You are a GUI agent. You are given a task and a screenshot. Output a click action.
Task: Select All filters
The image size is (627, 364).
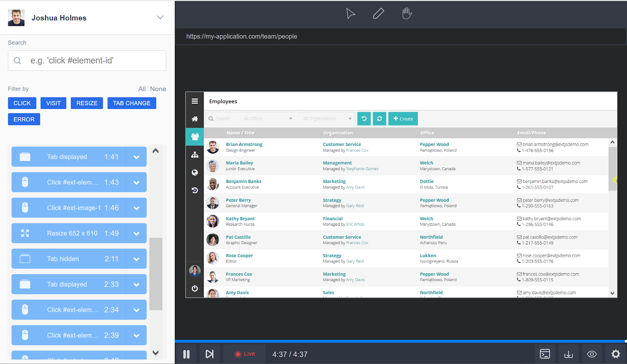pos(142,89)
